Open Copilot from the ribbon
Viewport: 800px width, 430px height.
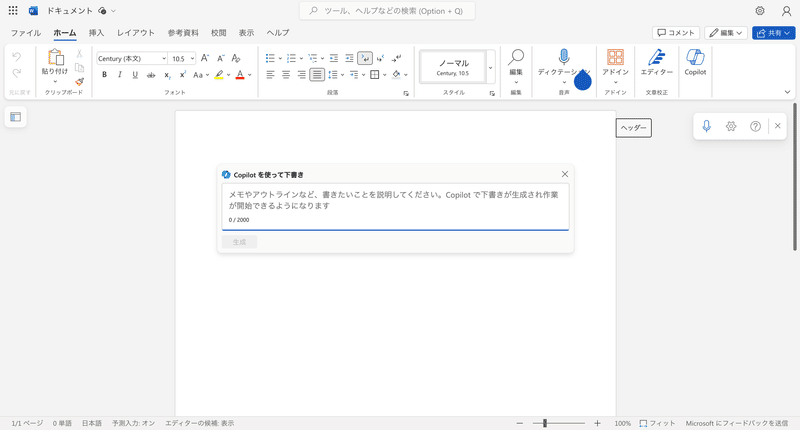pyautogui.click(x=695, y=63)
